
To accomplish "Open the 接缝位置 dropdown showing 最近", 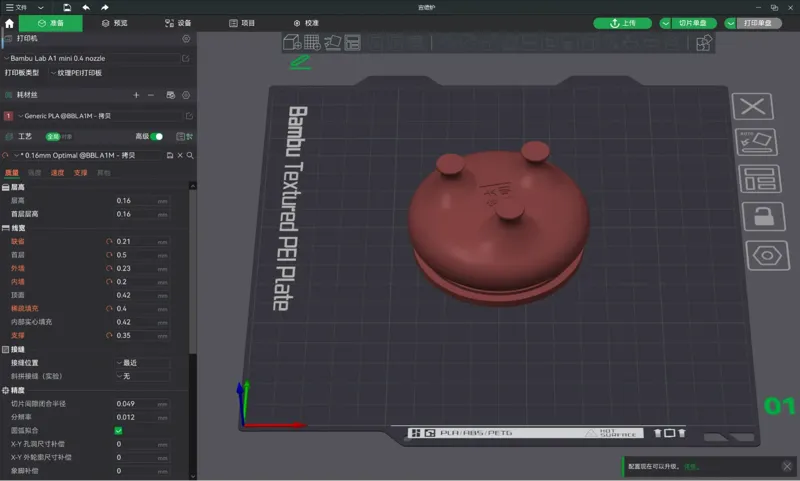I will 142,363.
